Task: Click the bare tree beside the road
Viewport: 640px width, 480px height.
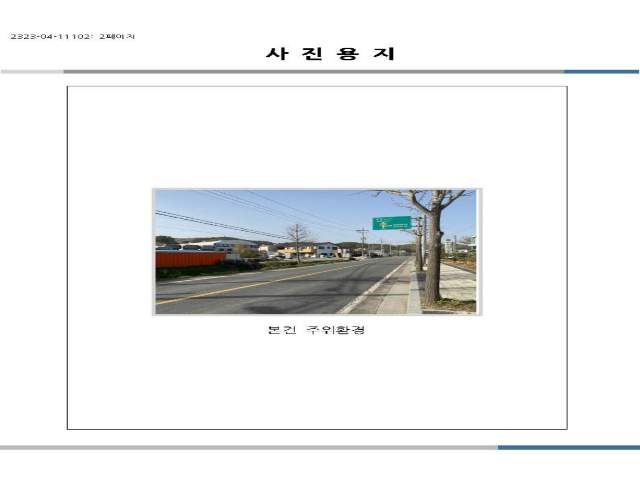Action: tap(296, 240)
